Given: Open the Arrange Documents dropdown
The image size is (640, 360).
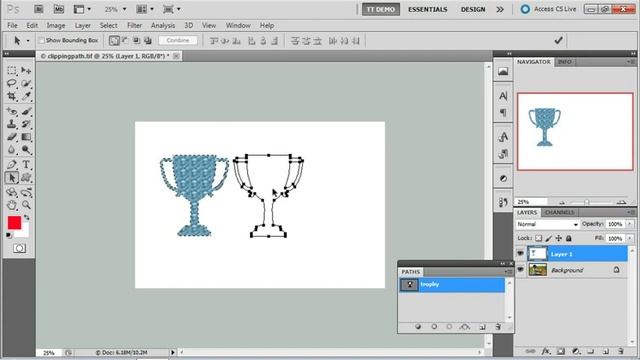Looking at the screenshot, I should click(145, 9).
